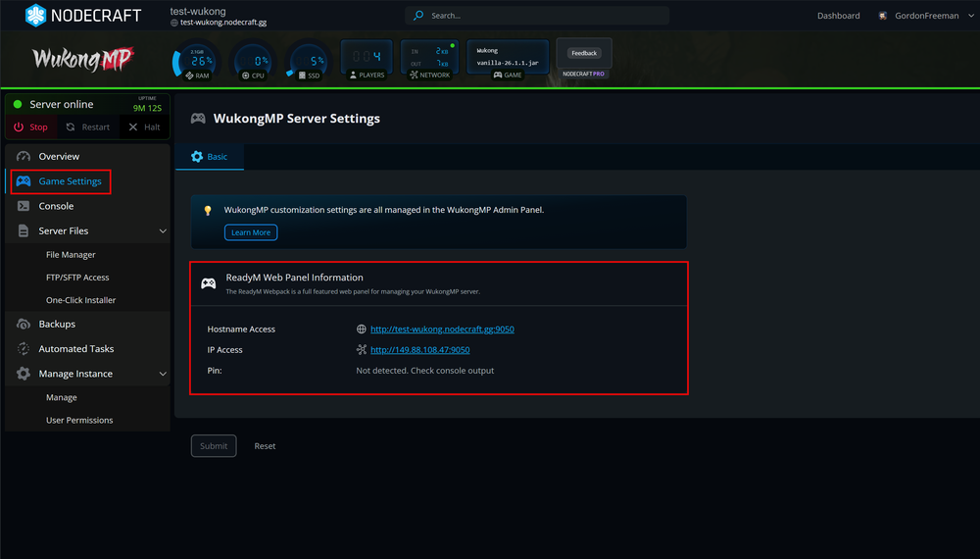
Task: Open the Overview page
Action: (x=87, y=156)
